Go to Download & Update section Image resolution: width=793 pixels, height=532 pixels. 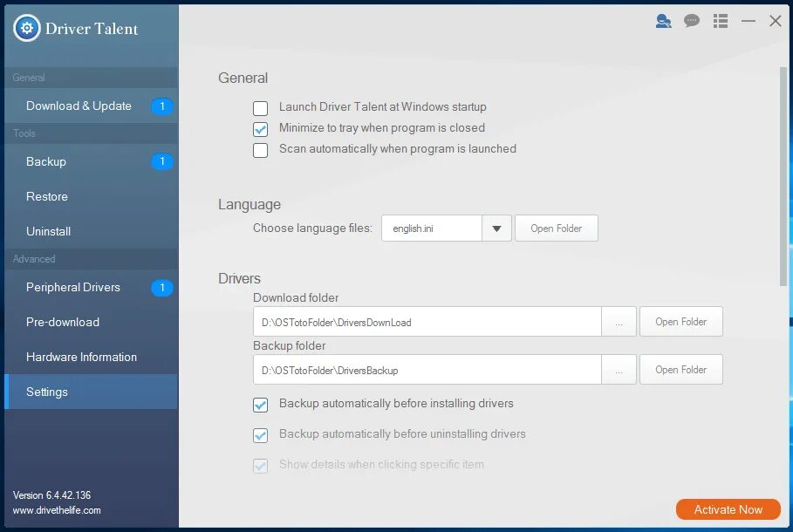(x=91, y=106)
